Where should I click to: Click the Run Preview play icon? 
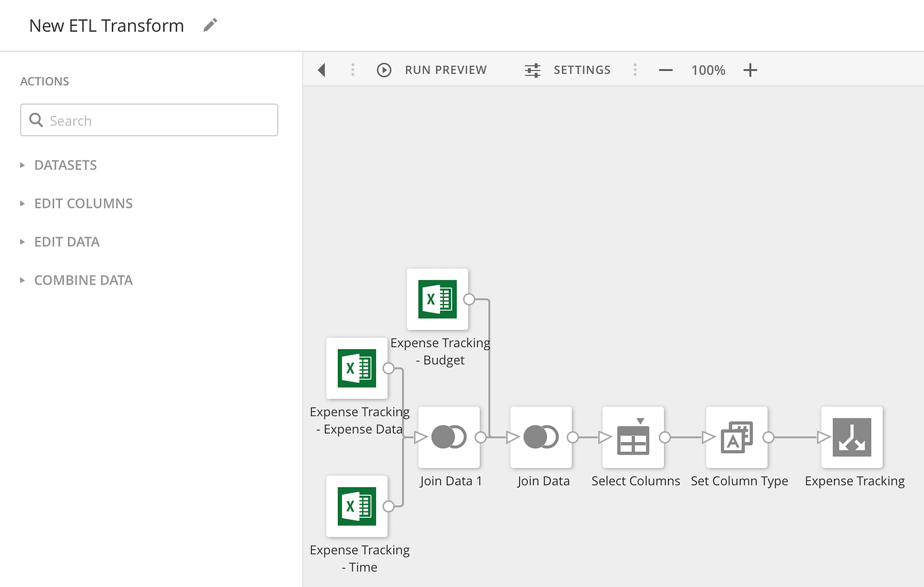pos(384,70)
